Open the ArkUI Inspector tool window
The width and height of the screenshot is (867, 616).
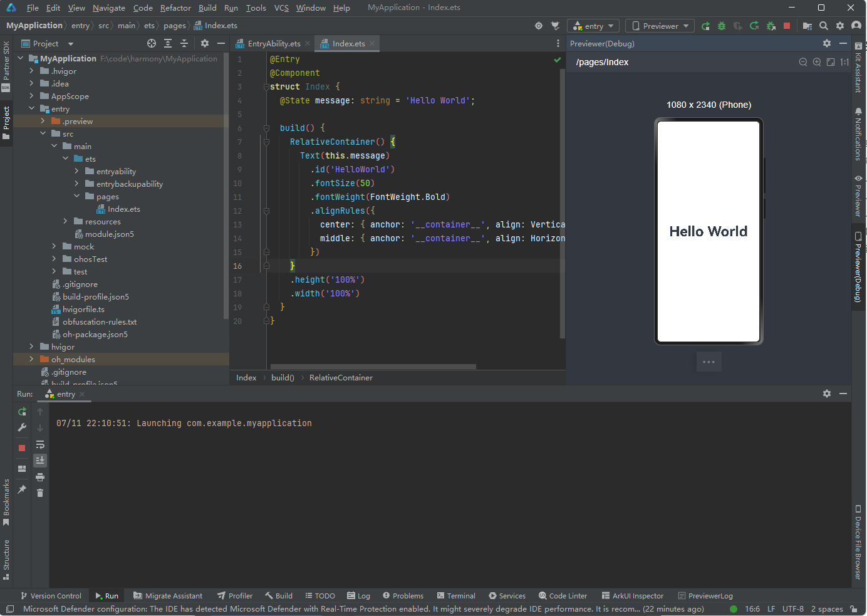coord(632,596)
